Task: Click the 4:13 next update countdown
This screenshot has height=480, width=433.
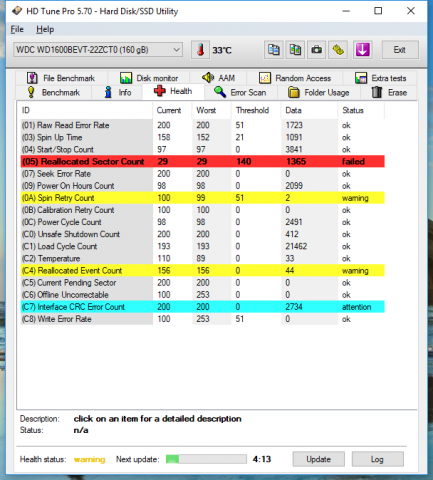Action: click(x=262, y=459)
